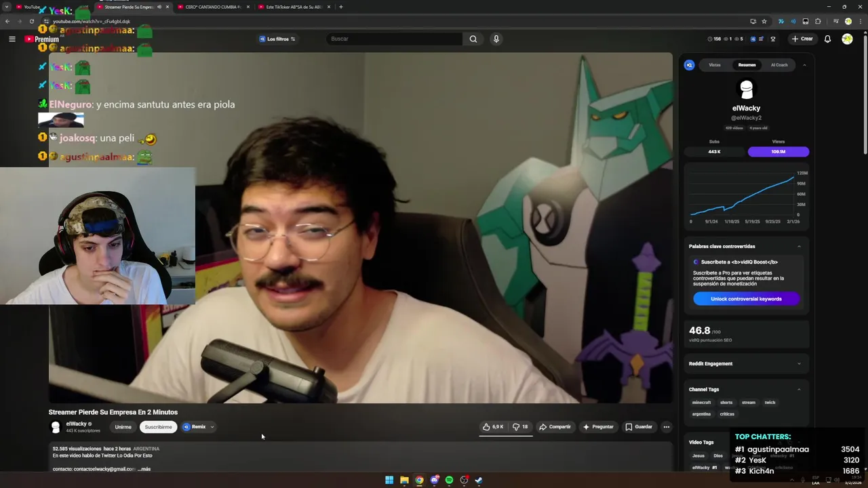Collapse the vidIQ panel with the chevron

[804, 65]
